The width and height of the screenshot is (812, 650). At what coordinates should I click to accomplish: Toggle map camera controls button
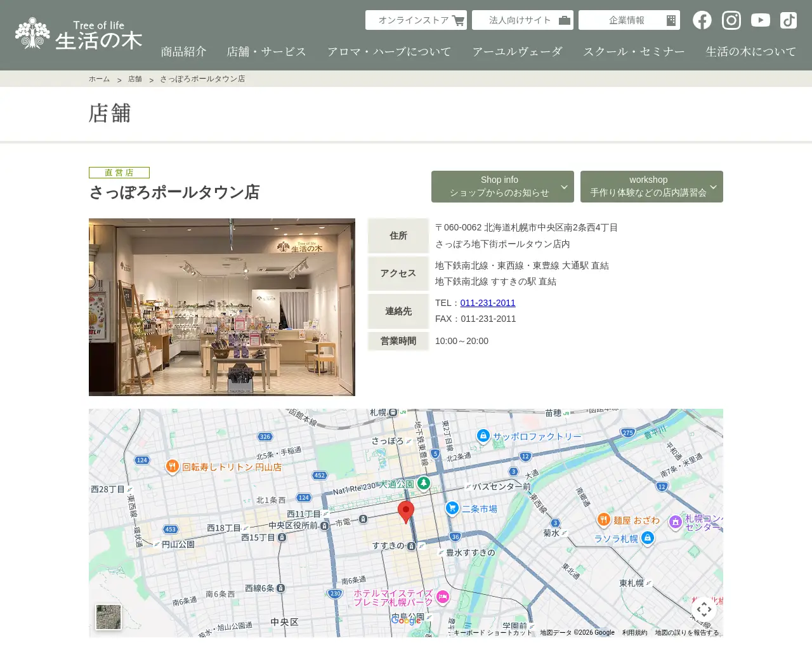(x=704, y=609)
